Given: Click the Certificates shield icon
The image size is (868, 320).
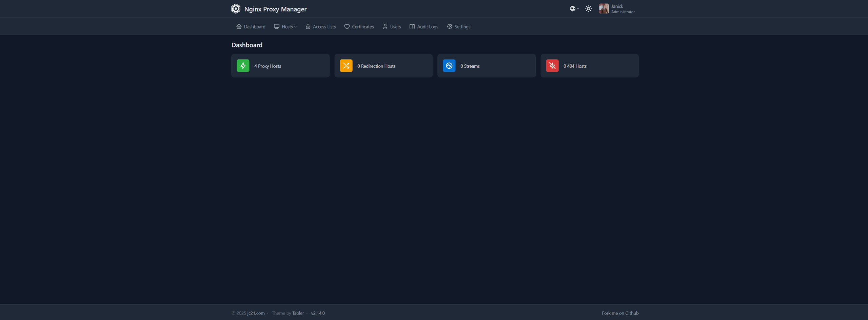Looking at the screenshot, I should click(x=347, y=27).
